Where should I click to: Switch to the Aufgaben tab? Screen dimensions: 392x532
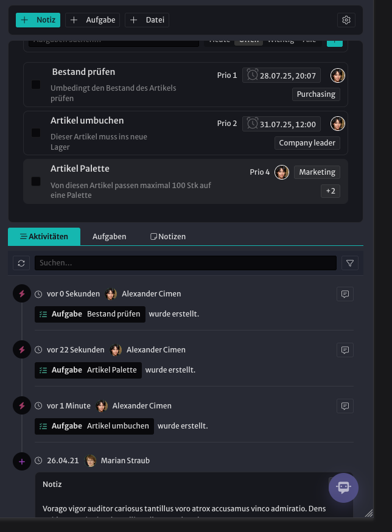click(110, 237)
